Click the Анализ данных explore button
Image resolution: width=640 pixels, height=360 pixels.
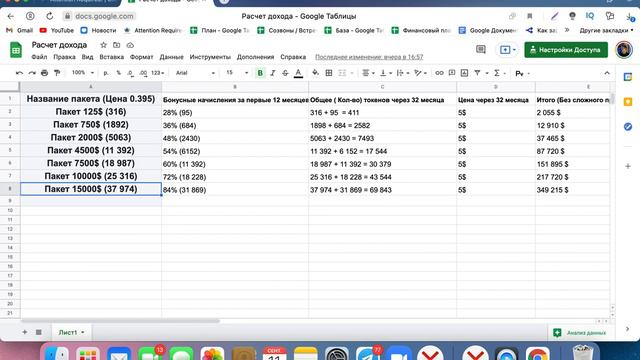(x=579, y=333)
